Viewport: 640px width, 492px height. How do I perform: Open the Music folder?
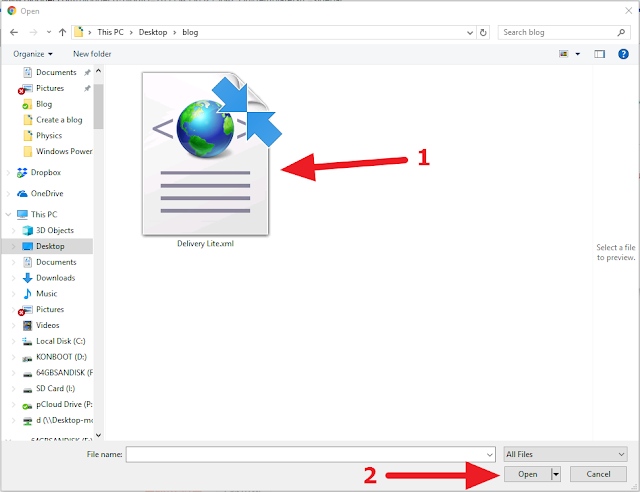46,294
